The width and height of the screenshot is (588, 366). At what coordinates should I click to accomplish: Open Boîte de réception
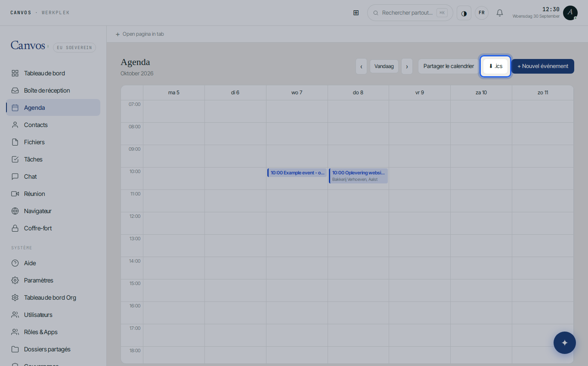[53, 90]
